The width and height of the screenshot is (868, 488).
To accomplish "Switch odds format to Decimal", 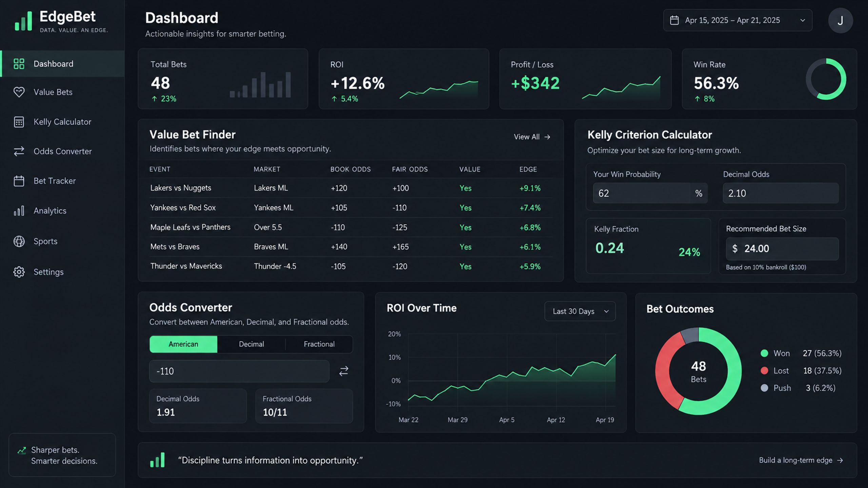I will (x=251, y=344).
